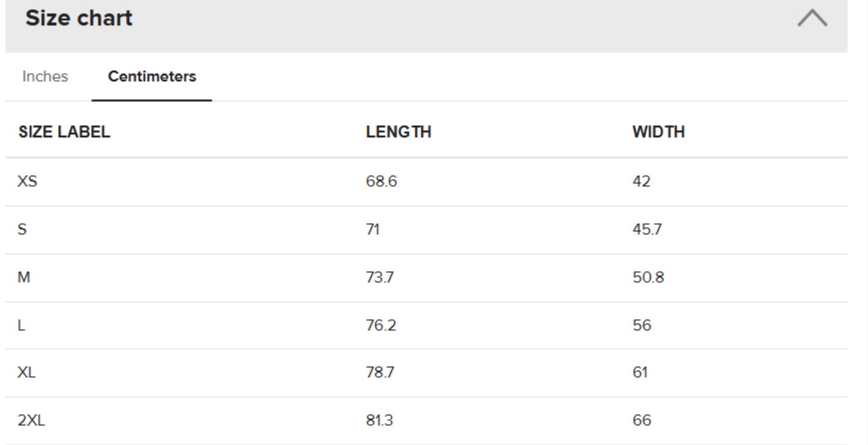Viewport: 868px width, 445px height.
Task: Select the 2XL size label
Action: [31, 420]
